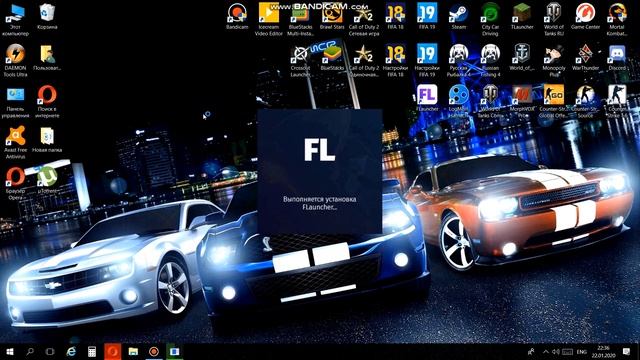Open Counter-Strike Global Offensive icon
This screenshot has height=360, width=640.
pos(553,101)
